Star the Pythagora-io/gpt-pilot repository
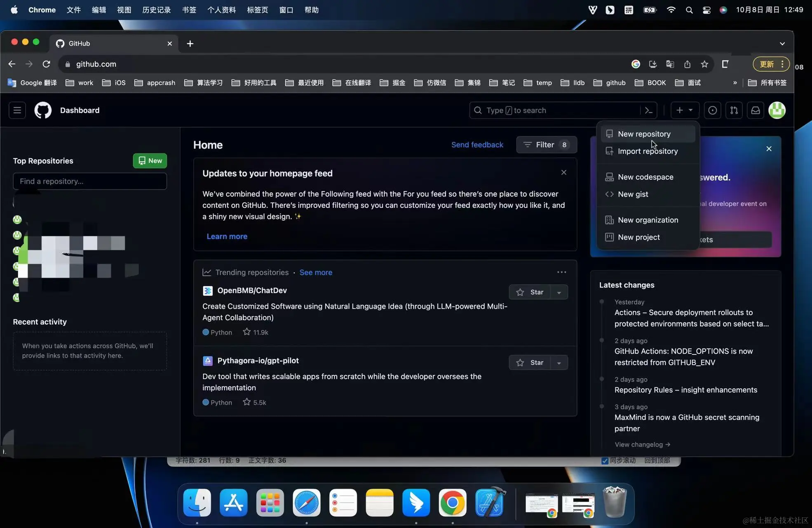 tap(530, 362)
